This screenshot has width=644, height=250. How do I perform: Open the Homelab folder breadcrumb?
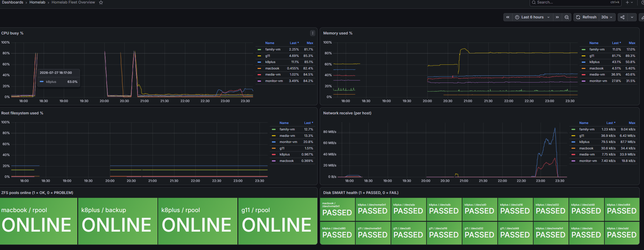[37, 2]
